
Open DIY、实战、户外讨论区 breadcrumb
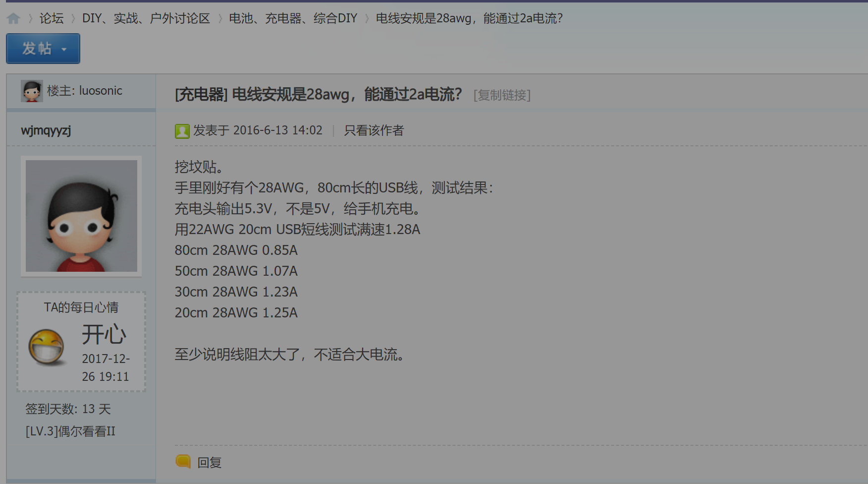click(x=146, y=18)
